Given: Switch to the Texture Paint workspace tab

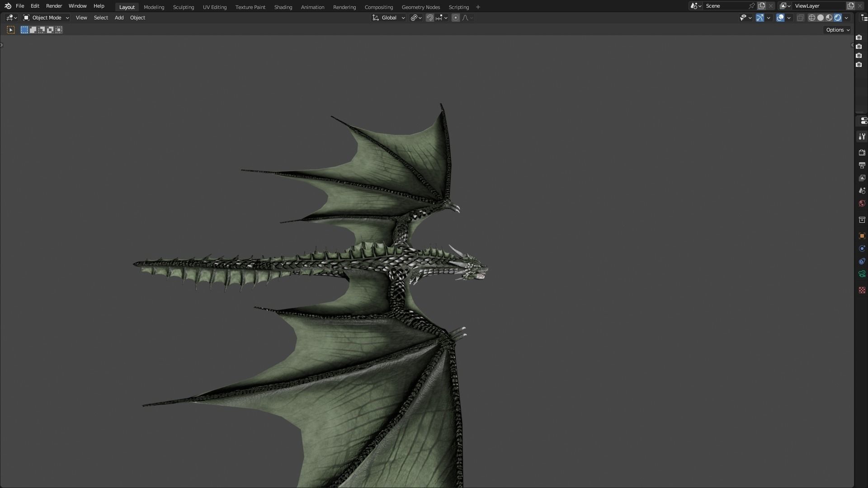Looking at the screenshot, I should (250, 7).
